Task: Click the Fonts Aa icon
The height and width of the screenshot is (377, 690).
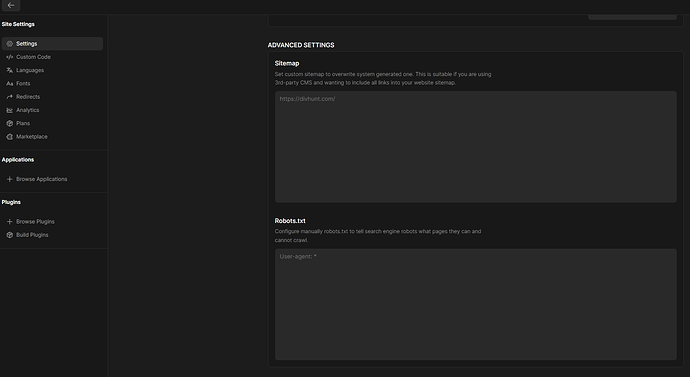Action: coord(10,84)
